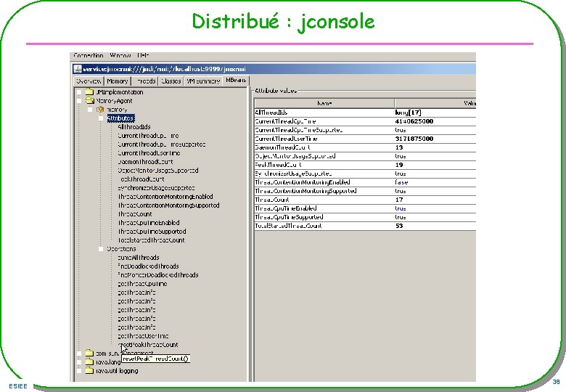Screen dimensions: 566x392
Task: Select CurrentThreadCpuTime in the tree
Action: 148,135
